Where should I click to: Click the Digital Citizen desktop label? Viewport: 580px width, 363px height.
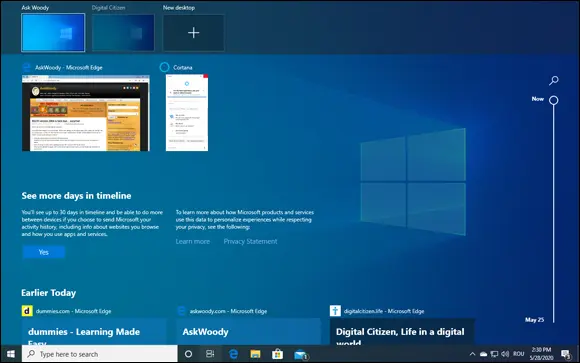click(x=108, y=7)
